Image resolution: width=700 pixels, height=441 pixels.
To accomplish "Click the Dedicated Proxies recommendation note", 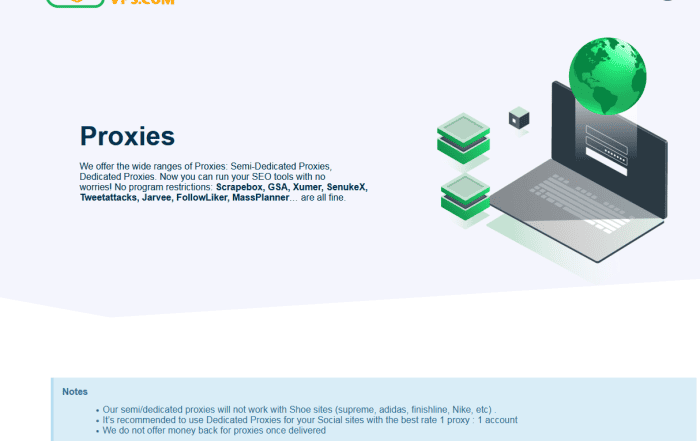I will pos(310,420).
